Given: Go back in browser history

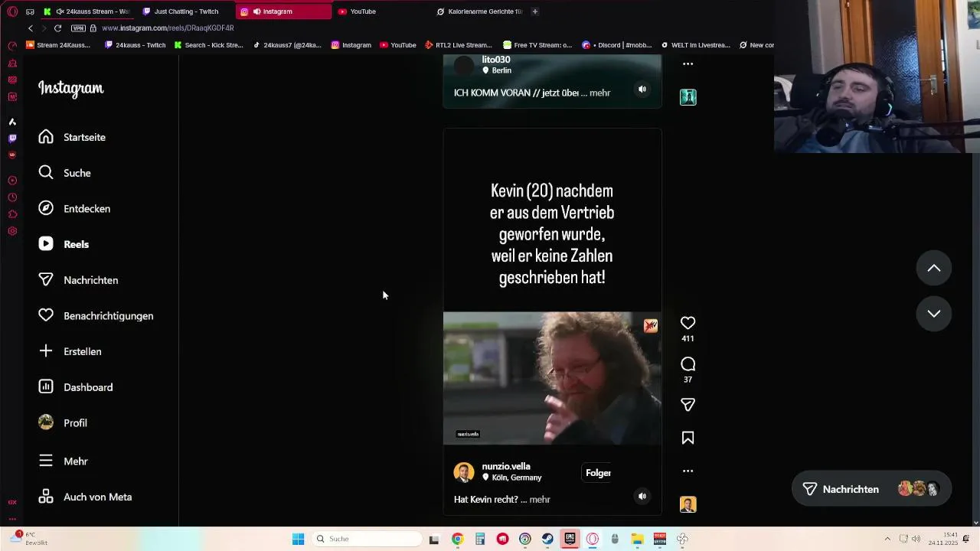Looking at the screenshot, I should click(31, 28).
